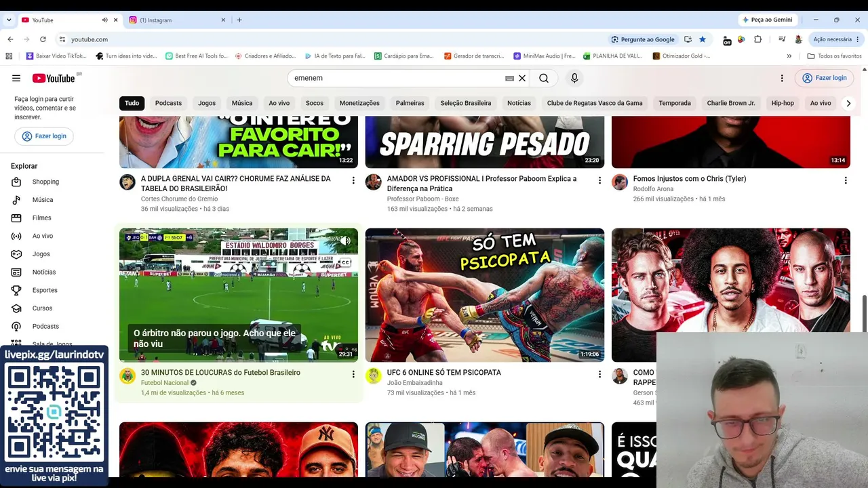Open Cortes Chorume do Gremio channel avatar

tap(127, 182)
